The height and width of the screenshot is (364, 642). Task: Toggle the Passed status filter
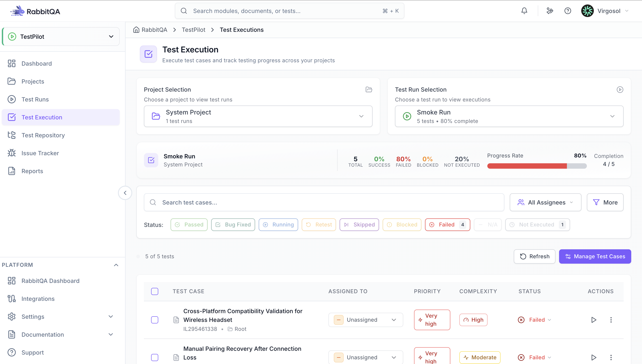[x=189, y=224]
